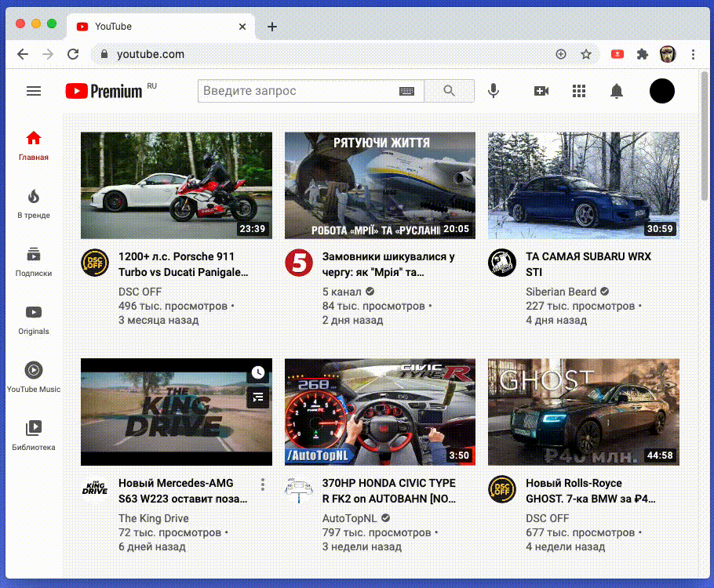Open Библиотека in the sidebar

pyautogui.click(x=34, y=436)
